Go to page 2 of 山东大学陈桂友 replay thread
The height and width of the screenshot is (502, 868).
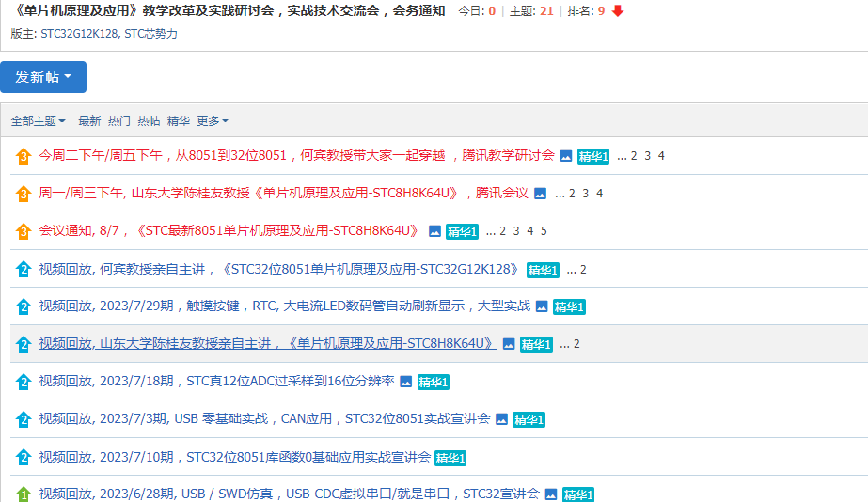point(576,344)
